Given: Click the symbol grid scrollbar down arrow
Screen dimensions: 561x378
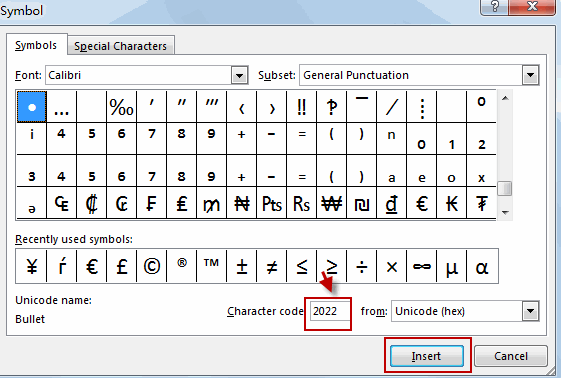Looking at the screenshot, I should coord(505,212).
